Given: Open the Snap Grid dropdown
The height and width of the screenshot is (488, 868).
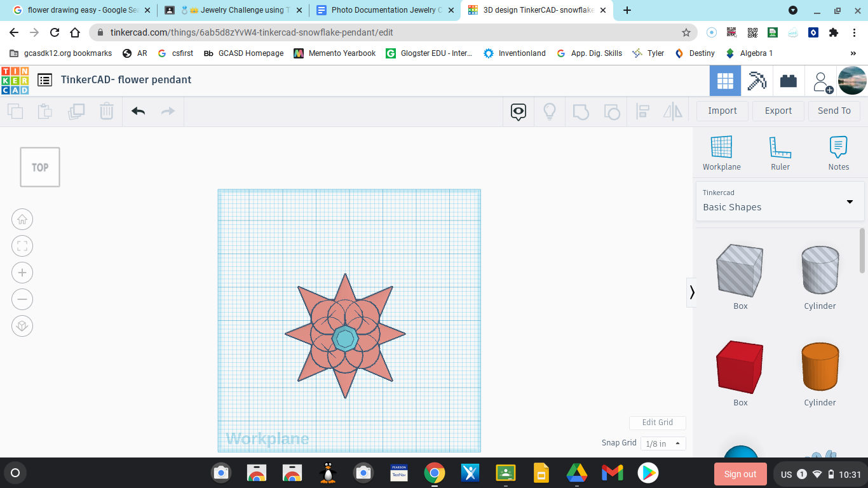Looking at the screenshot, I should click(663, 444).
